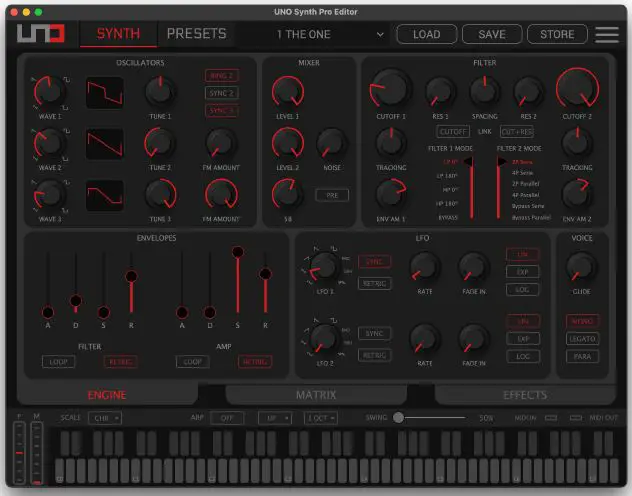Enable LEGATO voice mode
The image size is (632, 496).
[582, 339]
